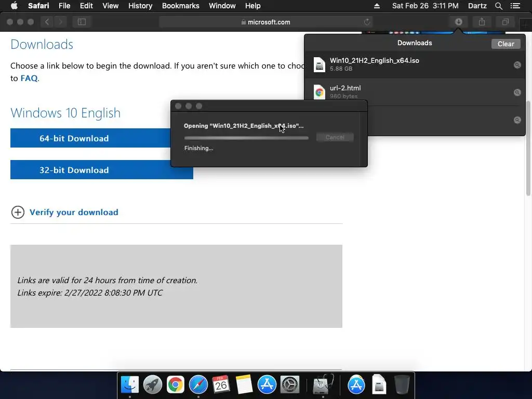Click the Downloads page heading
Image resolution: width=532 pixels, height=399 pixels.
(x=42, y=44)
